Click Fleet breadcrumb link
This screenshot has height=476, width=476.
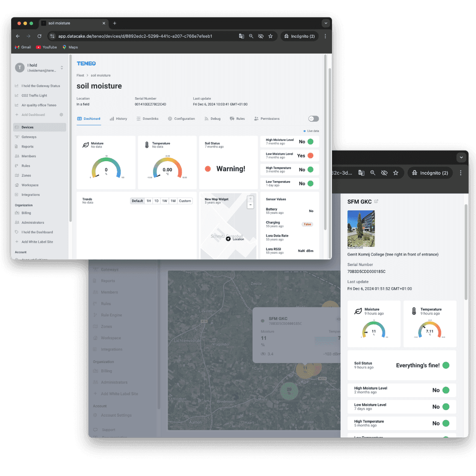point(80,75)
